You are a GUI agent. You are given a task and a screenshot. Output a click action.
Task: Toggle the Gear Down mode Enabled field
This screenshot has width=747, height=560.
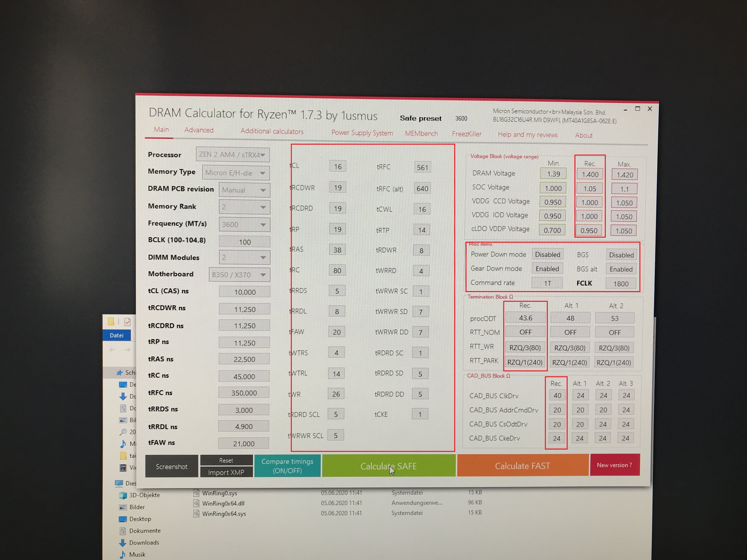(547, 269)
